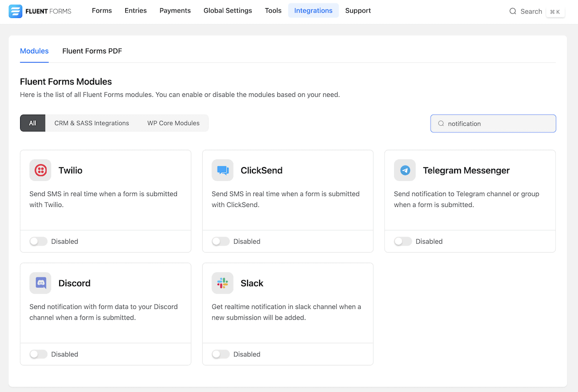Click the modules list intro sentence
This screenshot has width=578, height=392.
pos(180,95)
